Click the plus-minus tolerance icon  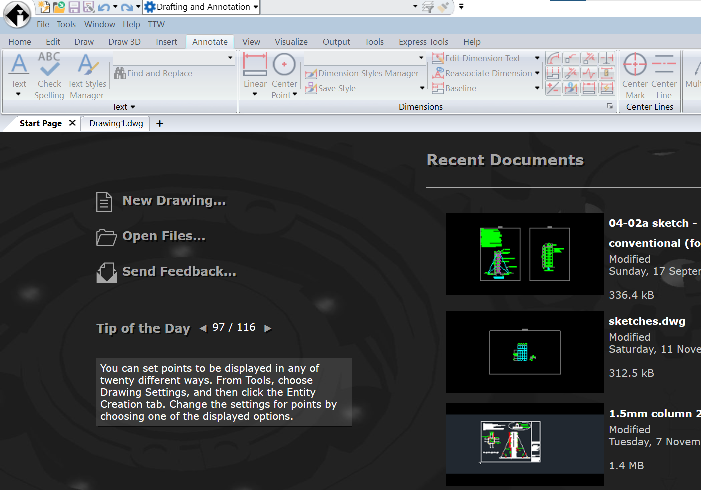[x=553, y=88]
